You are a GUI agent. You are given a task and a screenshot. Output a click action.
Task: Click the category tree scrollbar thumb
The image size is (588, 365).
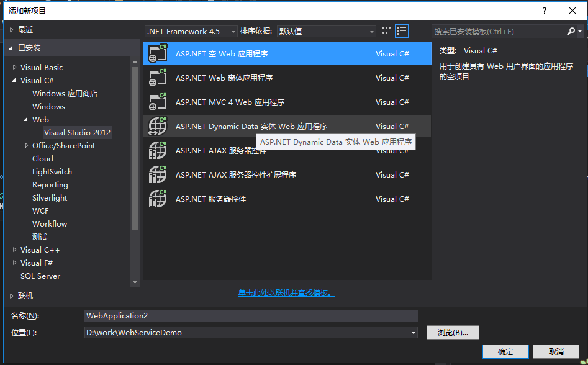135,148
